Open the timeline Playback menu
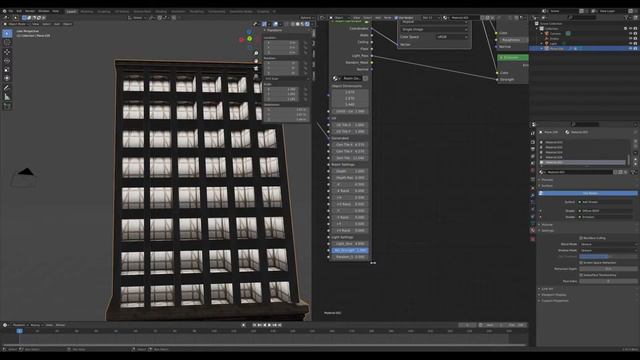This screenshot has height=360, width=640. click(19, 325)
